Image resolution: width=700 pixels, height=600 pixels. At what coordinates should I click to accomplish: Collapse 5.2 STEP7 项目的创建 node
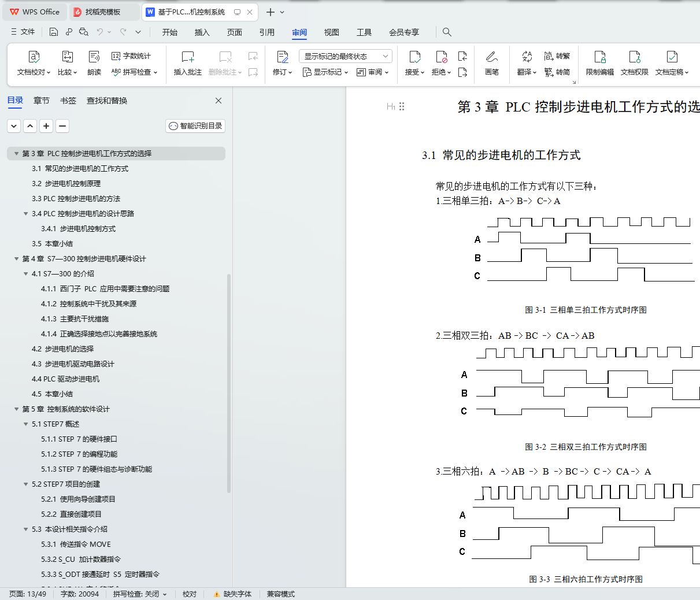pos(25,484)
